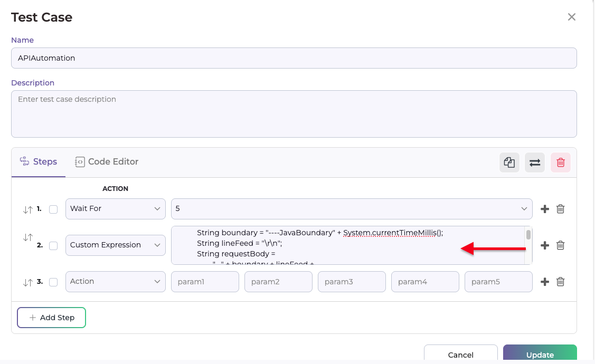Click plus icon on step 3 row

click(x=545, y=282)
